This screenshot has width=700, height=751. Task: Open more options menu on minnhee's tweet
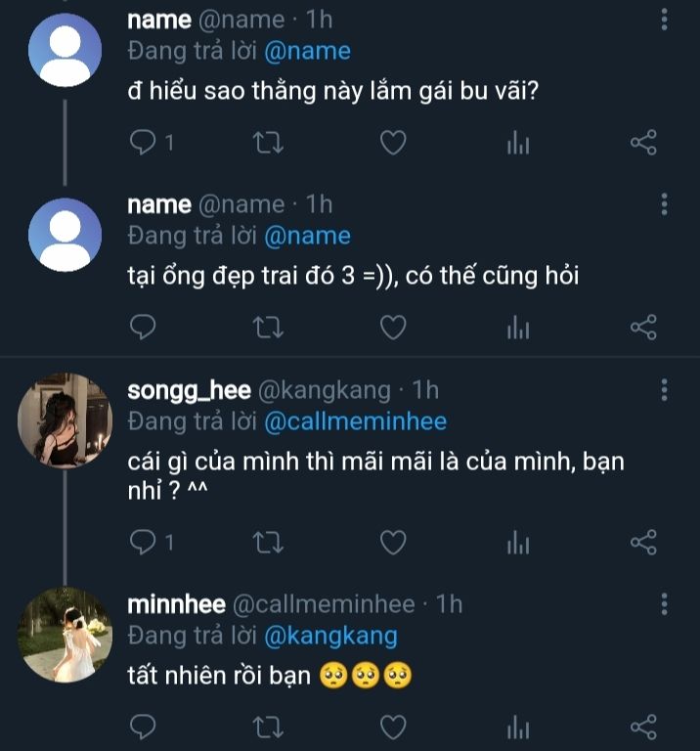665,603
